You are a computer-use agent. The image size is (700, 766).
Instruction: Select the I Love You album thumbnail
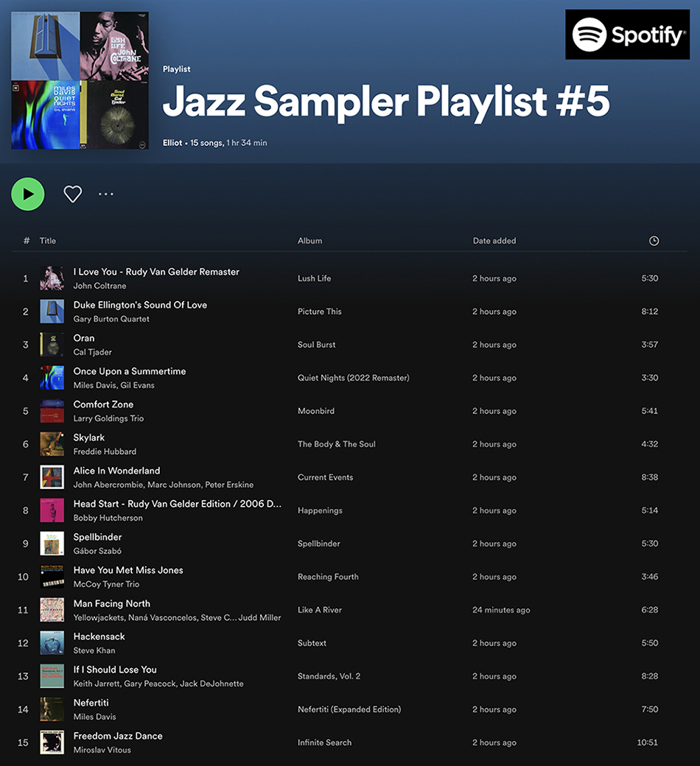click(52, 278)
